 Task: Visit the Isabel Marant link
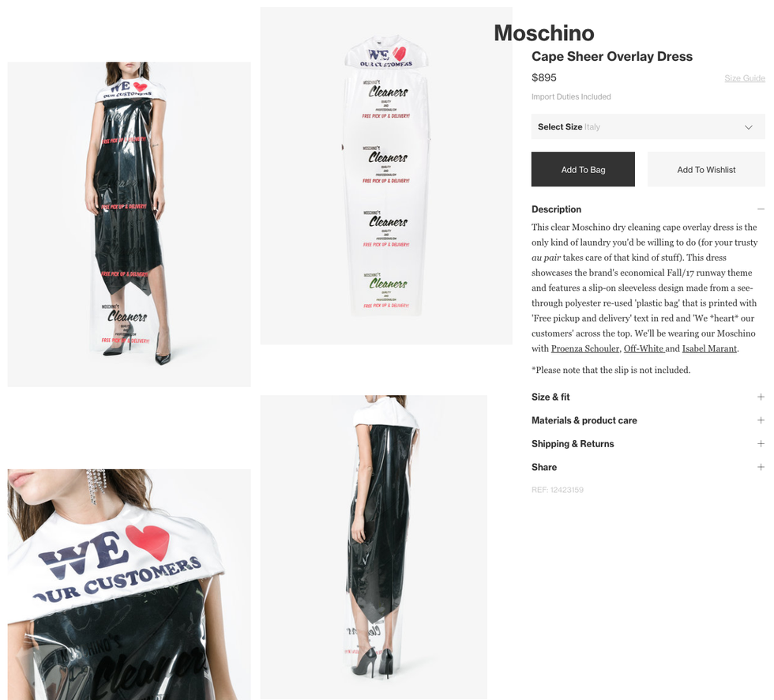point(709,348)
